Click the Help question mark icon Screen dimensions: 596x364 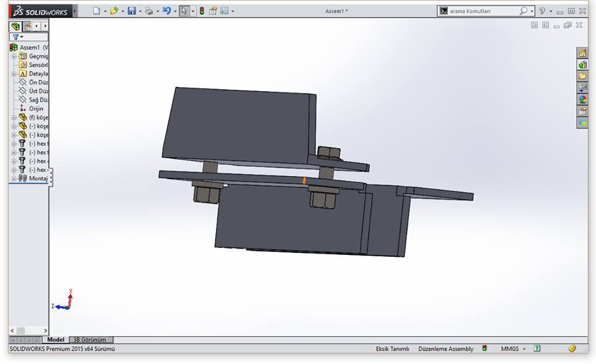(x=542, y=11)
